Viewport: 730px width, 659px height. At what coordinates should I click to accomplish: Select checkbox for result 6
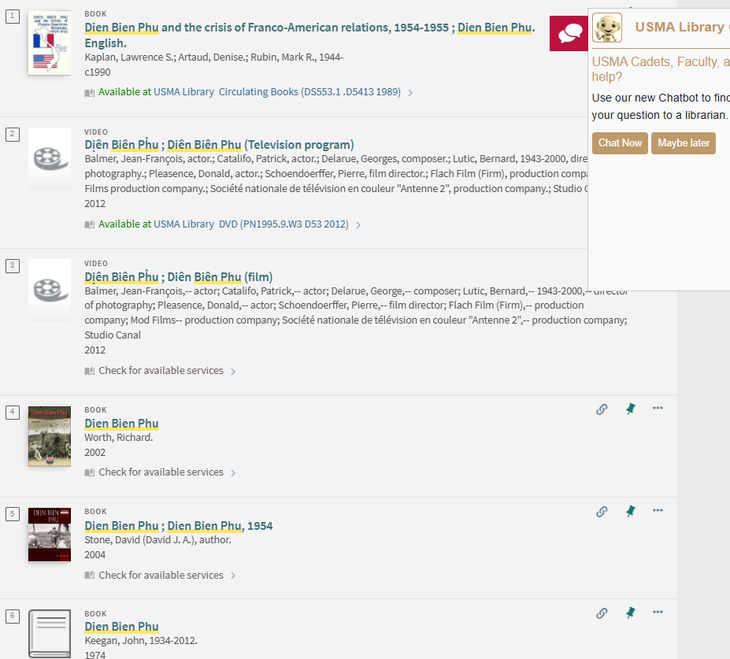click(12, 616)
